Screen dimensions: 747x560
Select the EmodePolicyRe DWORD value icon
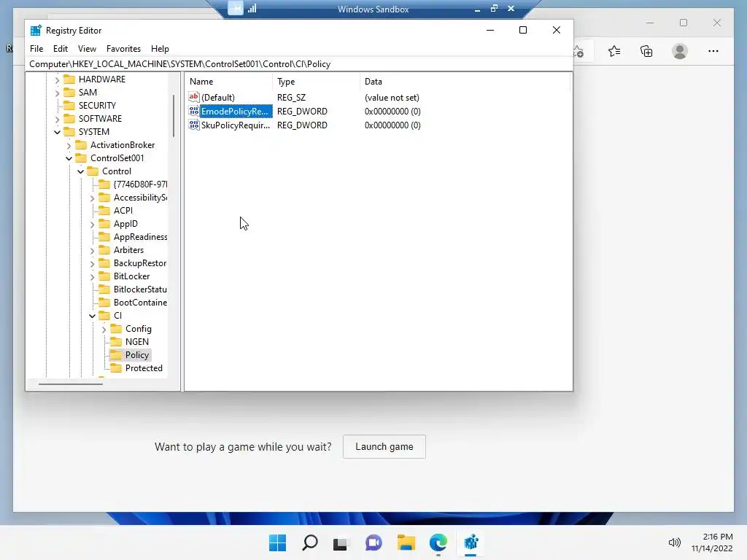(x=194, y=111)
